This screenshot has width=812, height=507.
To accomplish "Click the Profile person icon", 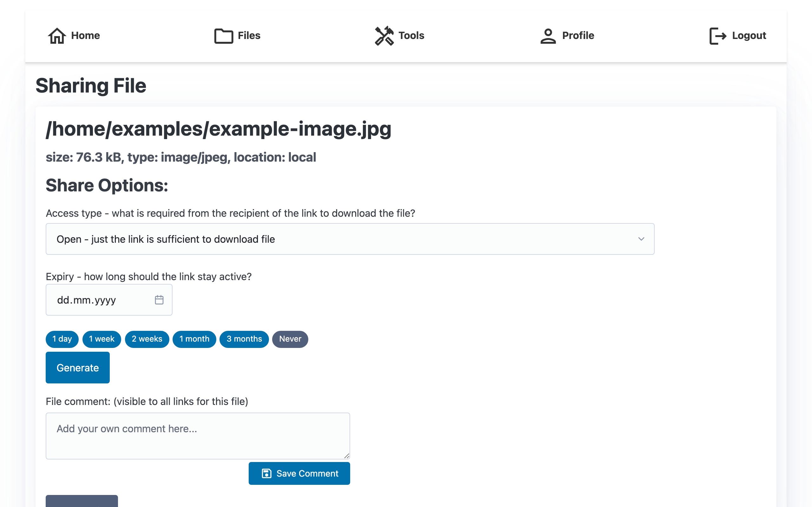I will click(547, 36).
